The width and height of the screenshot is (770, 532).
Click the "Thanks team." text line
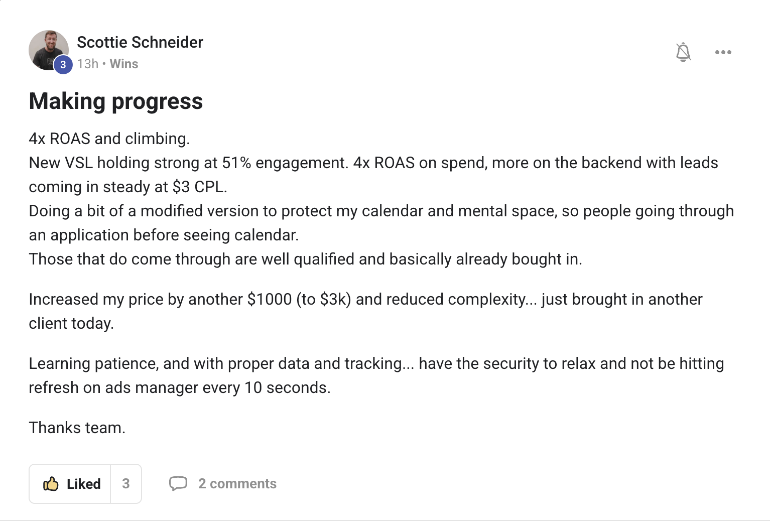pos(77,428)
